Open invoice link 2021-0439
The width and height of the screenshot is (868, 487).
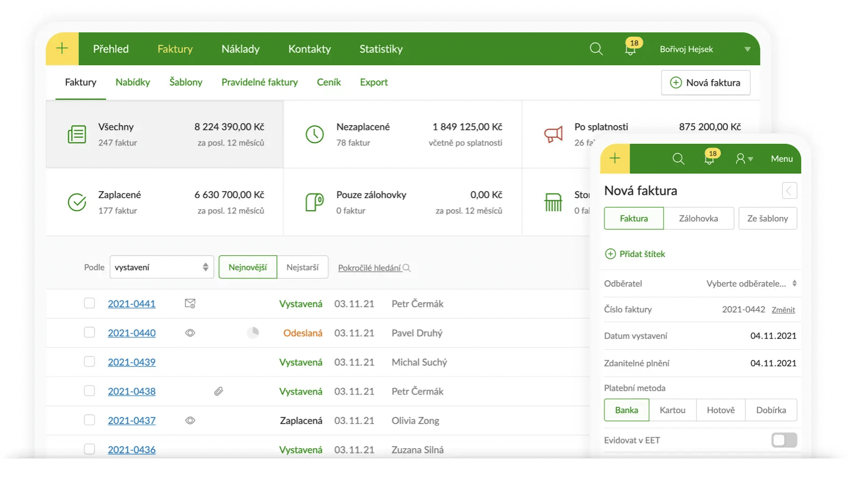(132, 362)
